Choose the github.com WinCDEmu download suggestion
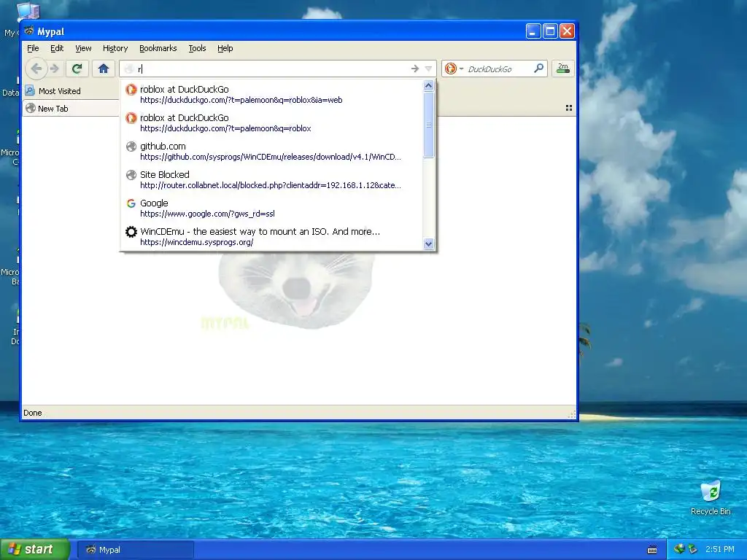 coord(271,152)
